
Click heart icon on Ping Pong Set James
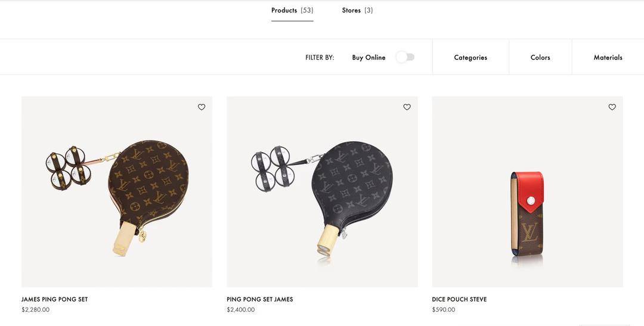(x=407, y=107)
